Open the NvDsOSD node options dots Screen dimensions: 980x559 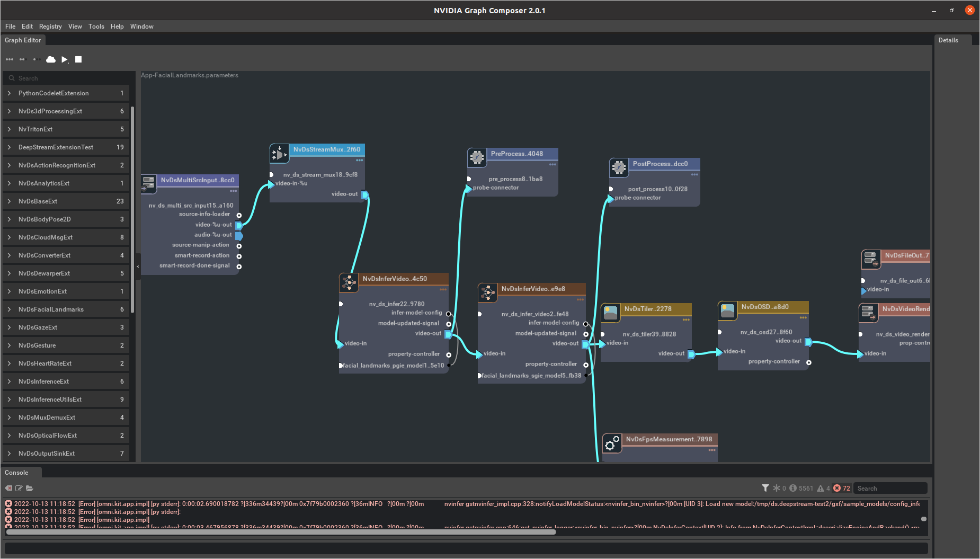click(803, 317)
